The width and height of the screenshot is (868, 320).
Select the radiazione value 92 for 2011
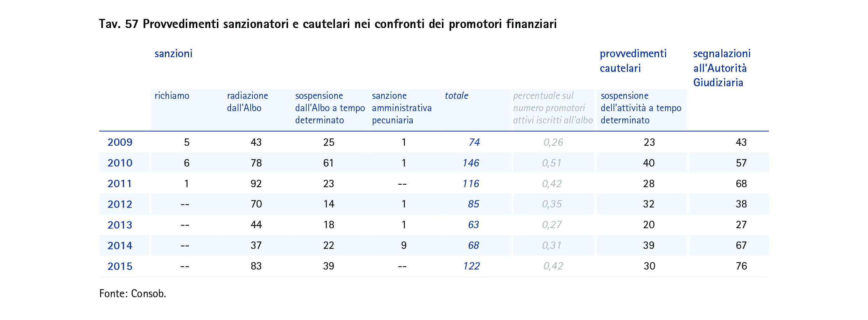coord(256,184)
